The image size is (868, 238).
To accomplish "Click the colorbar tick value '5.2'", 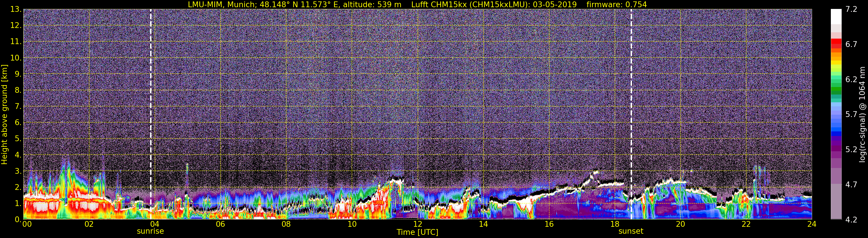I will (851, 150).
